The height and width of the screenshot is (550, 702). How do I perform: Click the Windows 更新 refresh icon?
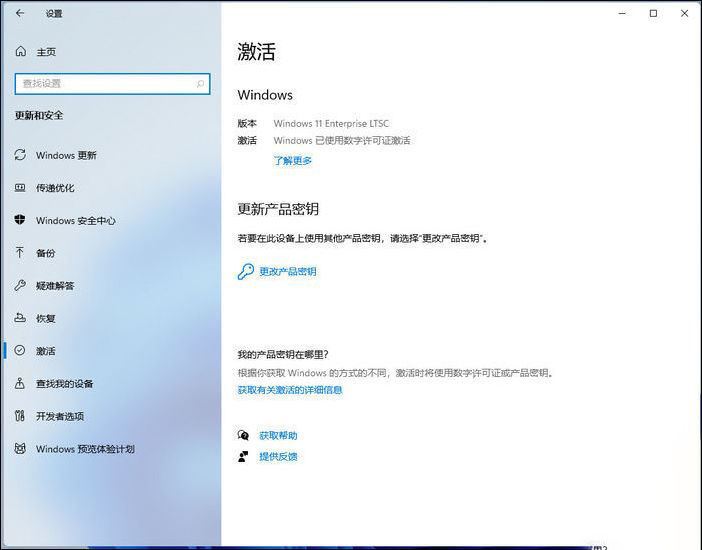tap(20, 155)
